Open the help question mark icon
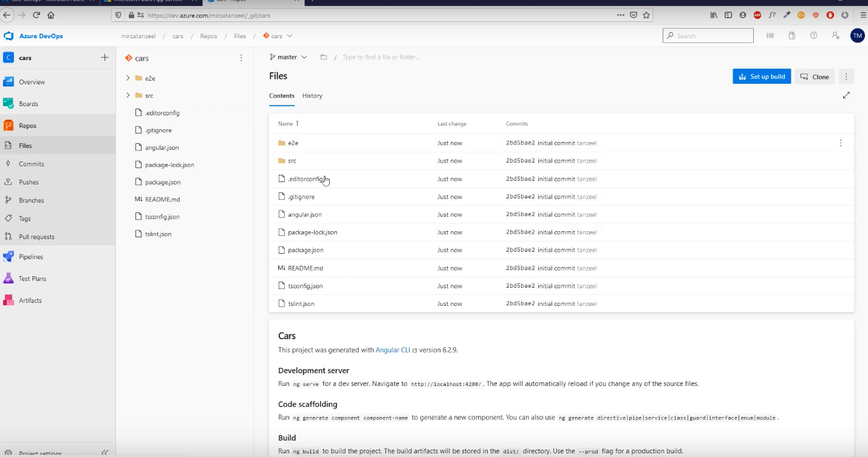The height and width of the screenshot is (457, 868). [814, 36]
